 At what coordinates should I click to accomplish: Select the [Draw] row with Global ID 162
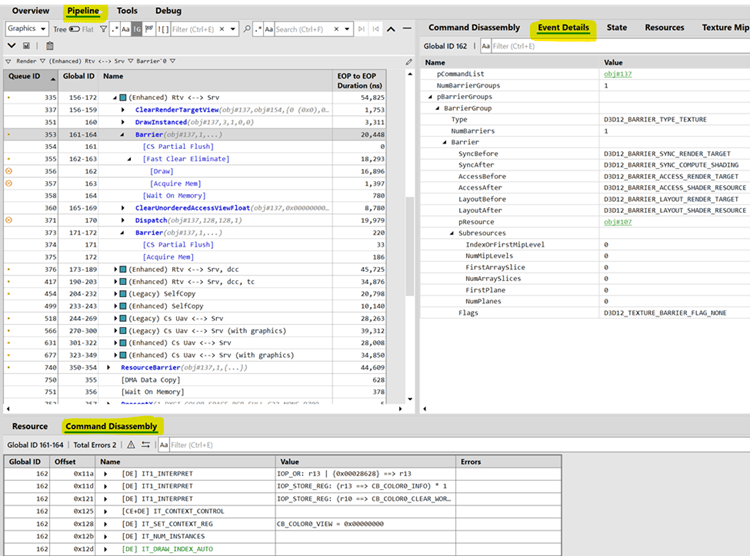[x=194, y=171]
